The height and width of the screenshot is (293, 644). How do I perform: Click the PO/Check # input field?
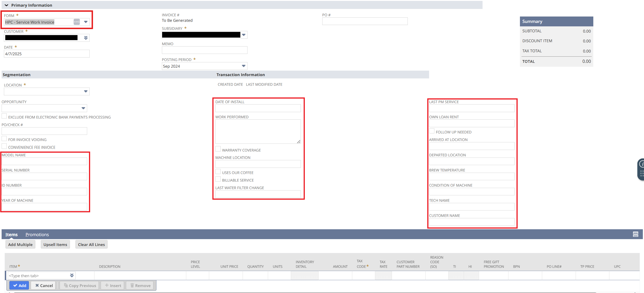[x=44, y=131]
